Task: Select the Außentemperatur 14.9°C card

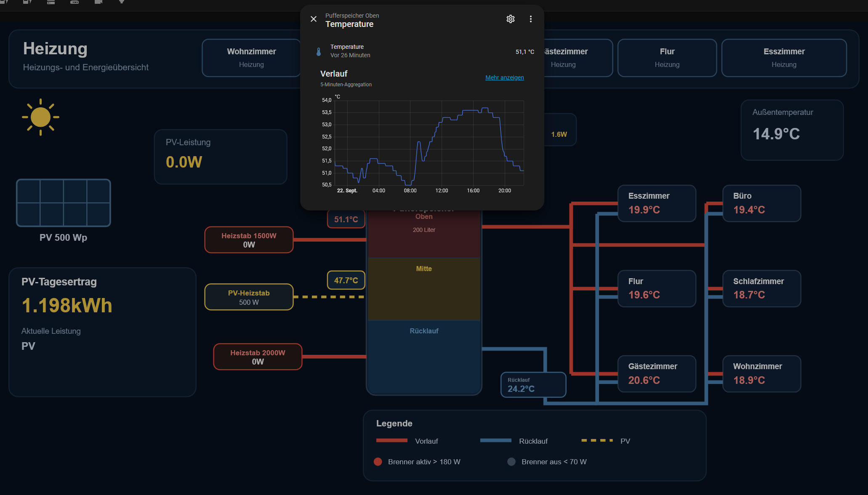Action: pos(792,130)
